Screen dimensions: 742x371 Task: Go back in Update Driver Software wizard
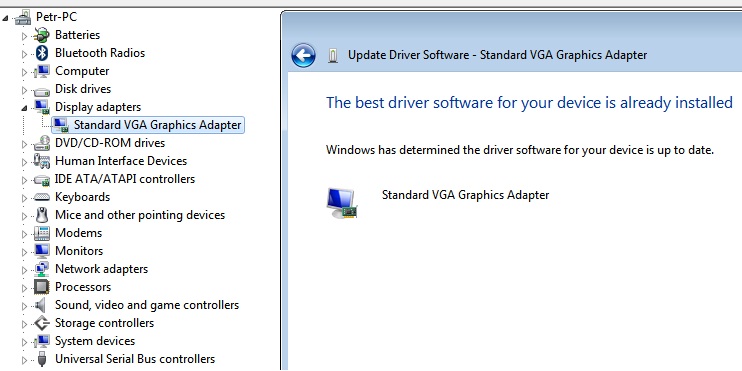[x=303, y=55]
